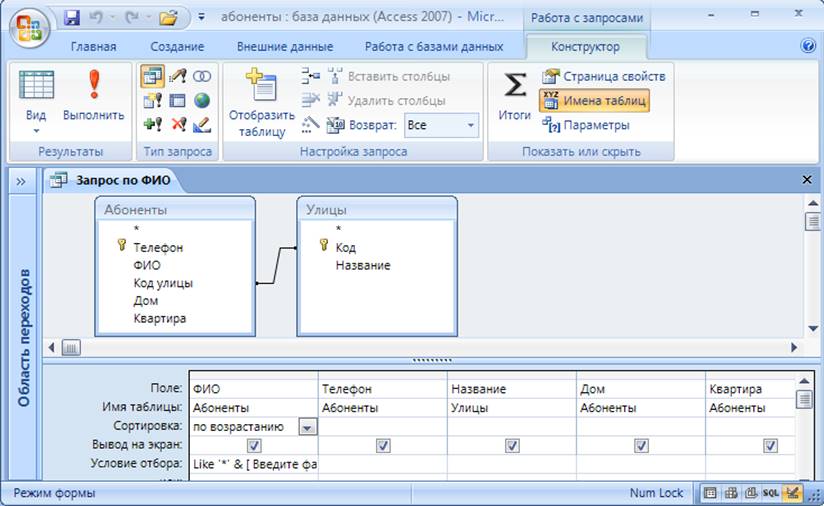Toggle show checkbox for Название column
This screenshot has height=506, width=824.
click(512, 446)
